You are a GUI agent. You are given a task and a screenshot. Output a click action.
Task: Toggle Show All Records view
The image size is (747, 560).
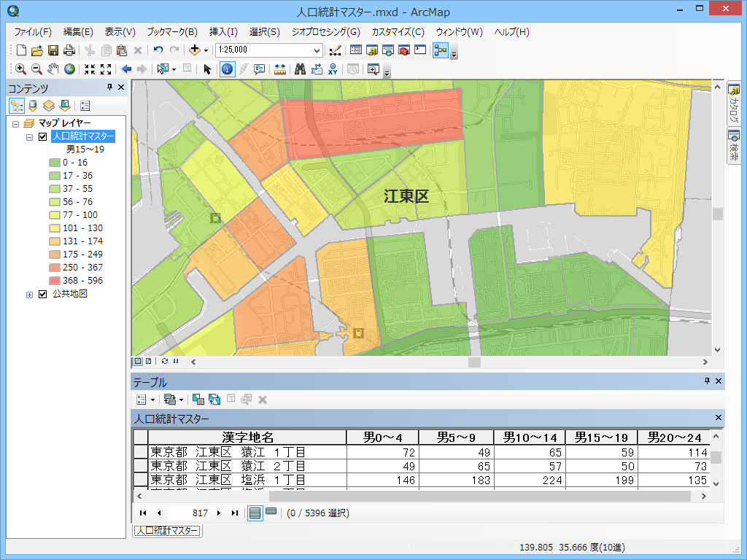[x=255, y=513]
